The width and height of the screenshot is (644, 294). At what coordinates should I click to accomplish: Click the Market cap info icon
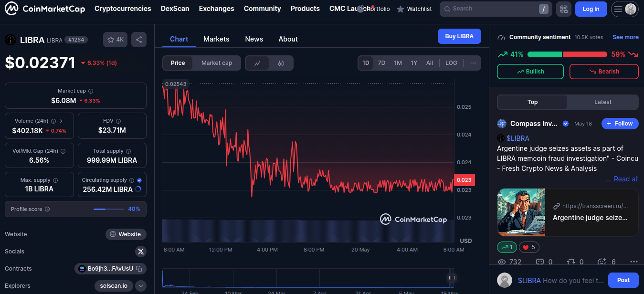pos(91,91)
